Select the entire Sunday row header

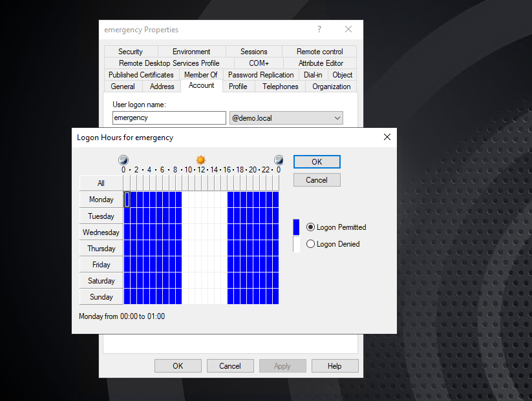point(101,297)
